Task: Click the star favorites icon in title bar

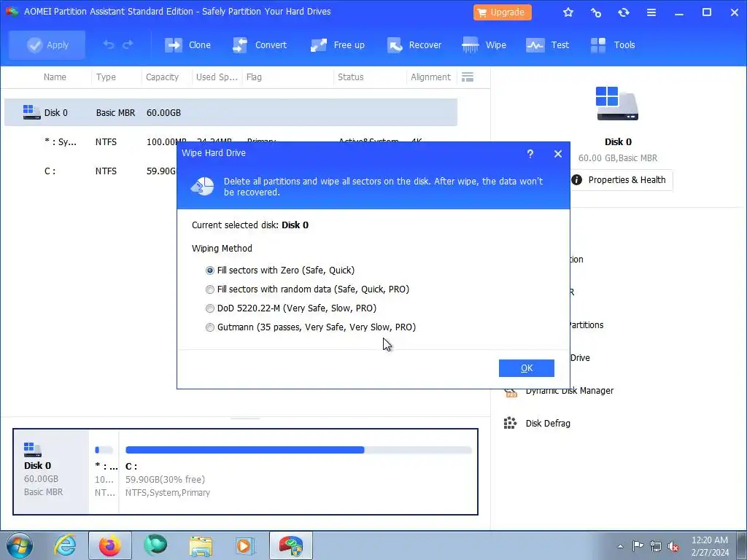Action: tap(568, 12)
